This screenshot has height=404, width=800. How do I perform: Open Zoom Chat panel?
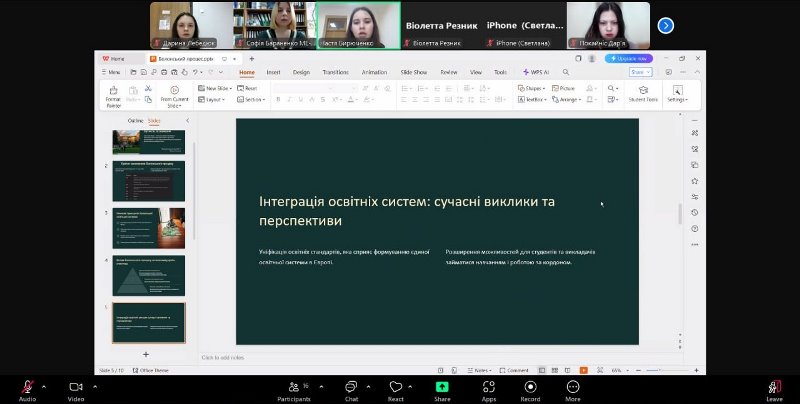point(351,387)
